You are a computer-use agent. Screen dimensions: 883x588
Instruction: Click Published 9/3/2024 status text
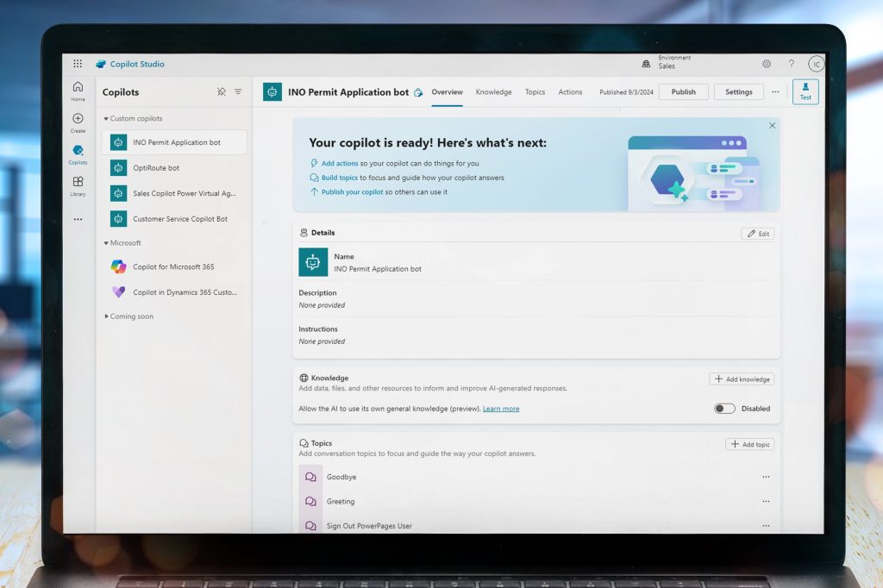pos(626,92)
